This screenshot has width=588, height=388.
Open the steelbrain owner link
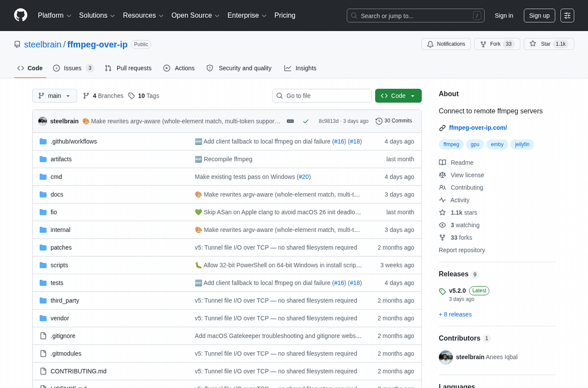click(x=43, y=44)
